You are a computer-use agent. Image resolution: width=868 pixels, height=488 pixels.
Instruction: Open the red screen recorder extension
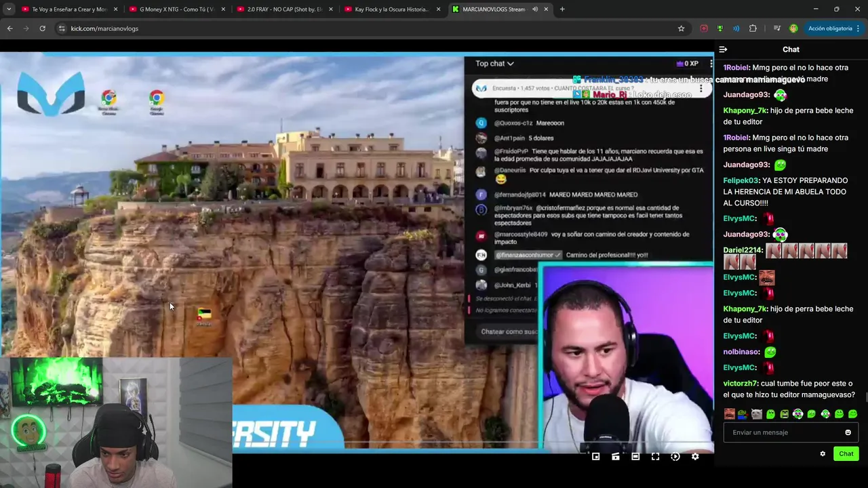pos(704,28)
